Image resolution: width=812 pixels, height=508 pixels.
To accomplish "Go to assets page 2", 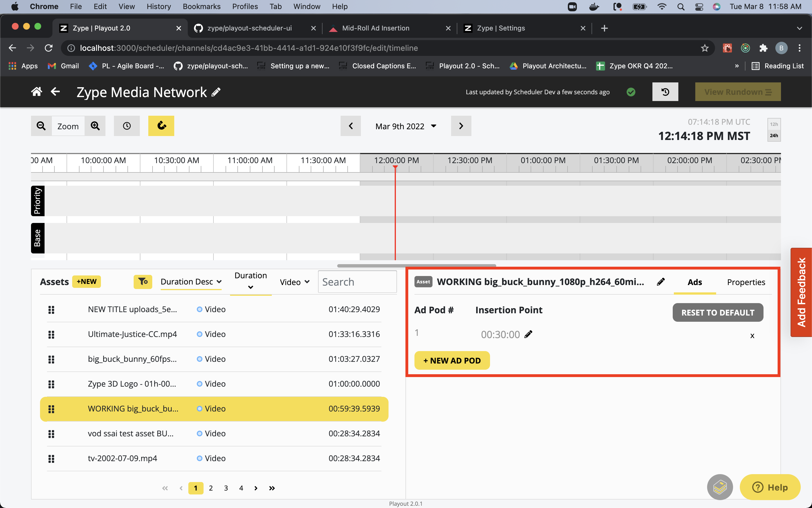I will click(x=211, y=488).
